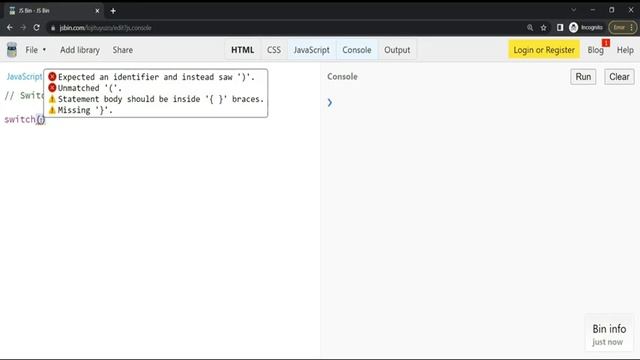Screen dimensions: 640x360
Task: Open the browser side panel icon
Action: [560, 27]
